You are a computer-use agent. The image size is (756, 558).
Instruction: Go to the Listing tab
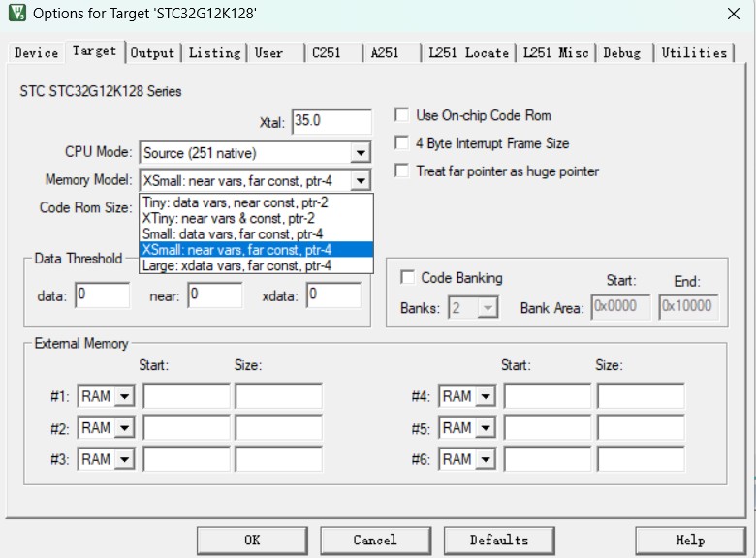point(214,52)
